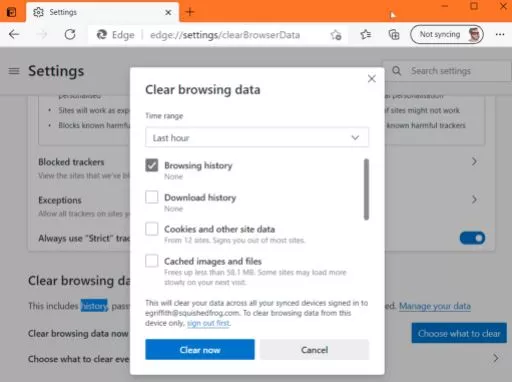
Task: Minimize the Edge window
Action: (445, 6)
